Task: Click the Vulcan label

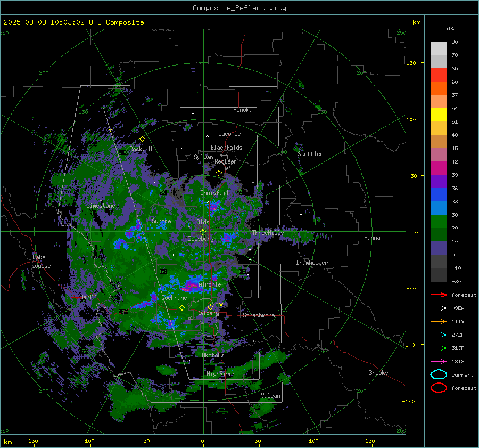Action: point(271,396)
